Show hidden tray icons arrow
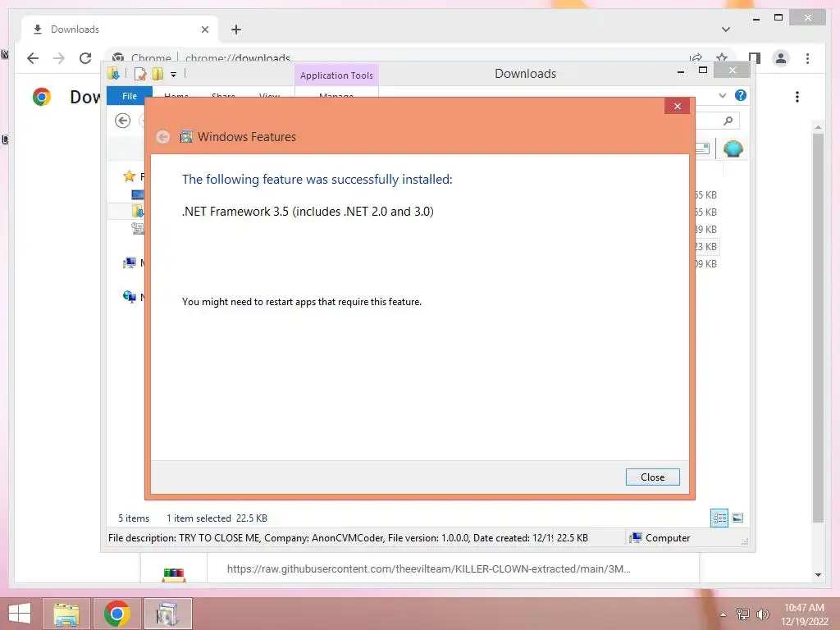 pos(723,614)
